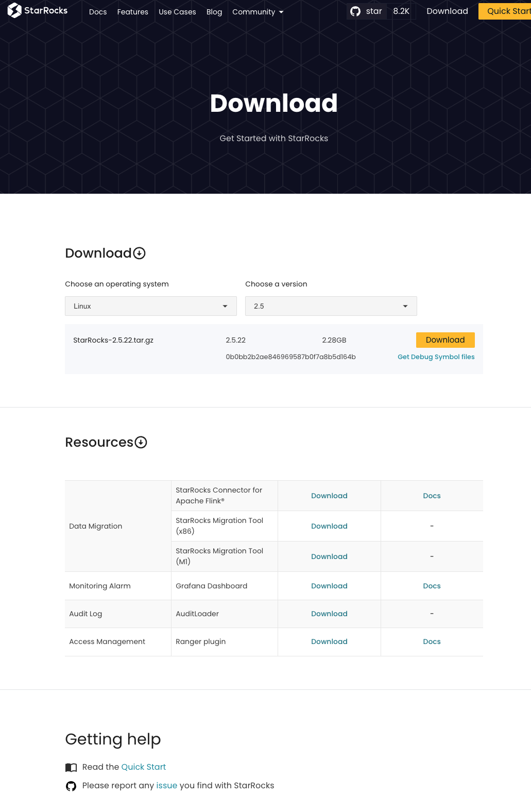Screen dimensions: 531x812
Task: Download the StarRocks Migration Tool (x86)
Action: [329, 526]
